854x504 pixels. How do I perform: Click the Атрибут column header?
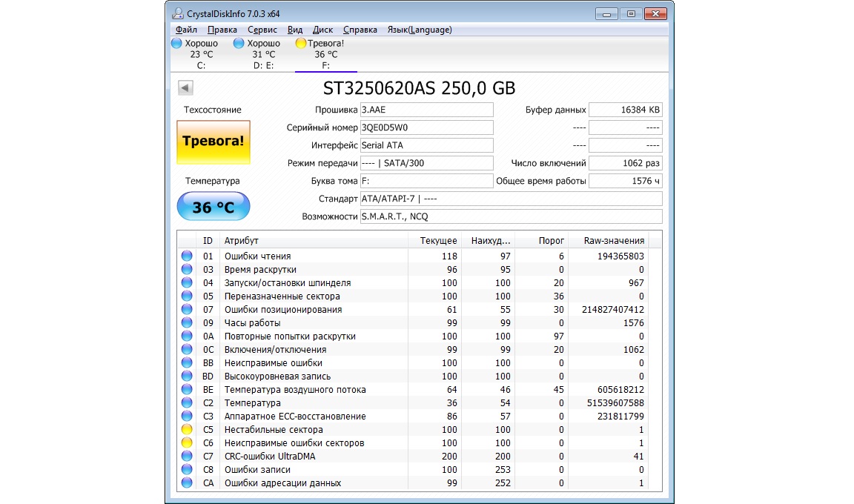(x=314, y=241)
